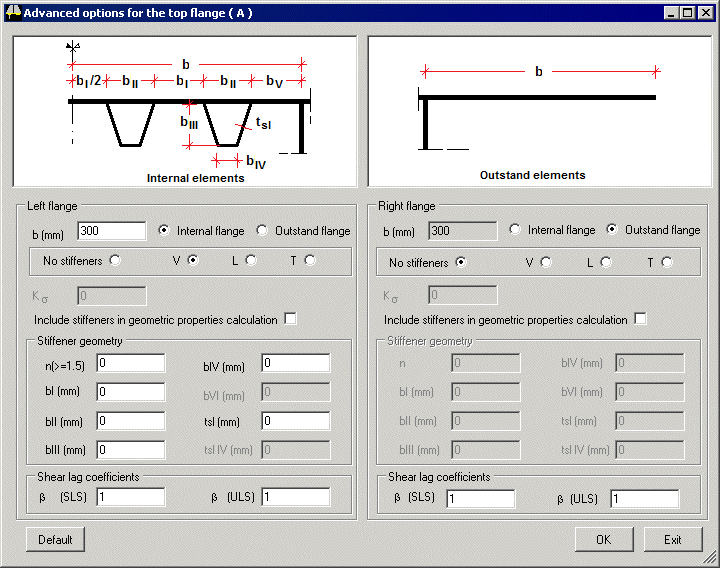Image resolution: width=720 pixels, height=568 pixels.
Task: Select L stiffener type for left flange
Action: (251, 261)
